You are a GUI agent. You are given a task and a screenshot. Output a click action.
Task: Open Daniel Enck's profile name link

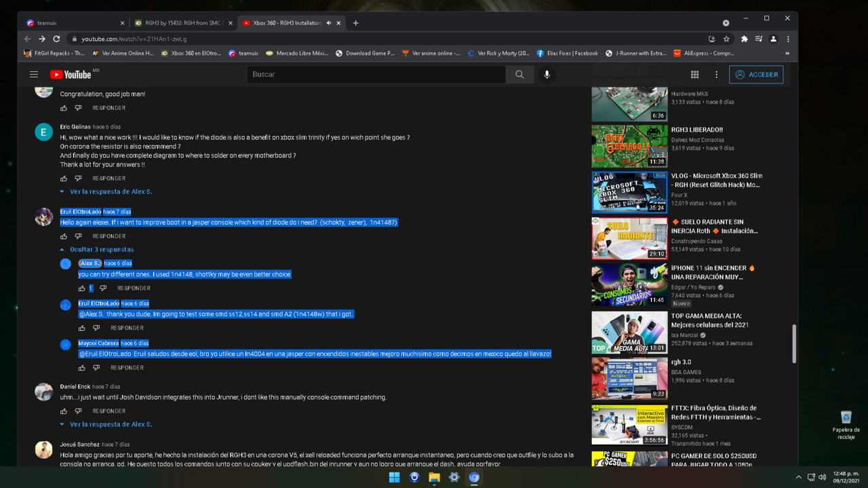[75, 387]
